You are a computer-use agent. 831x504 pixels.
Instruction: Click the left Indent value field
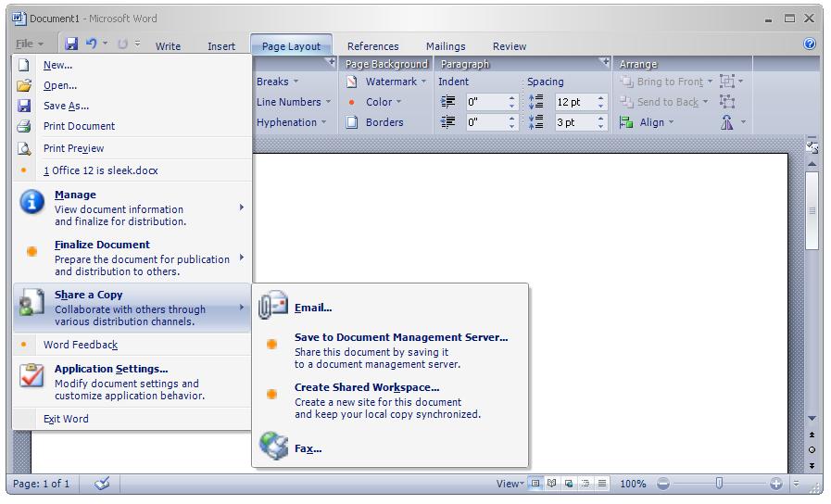tap(487, 102)
